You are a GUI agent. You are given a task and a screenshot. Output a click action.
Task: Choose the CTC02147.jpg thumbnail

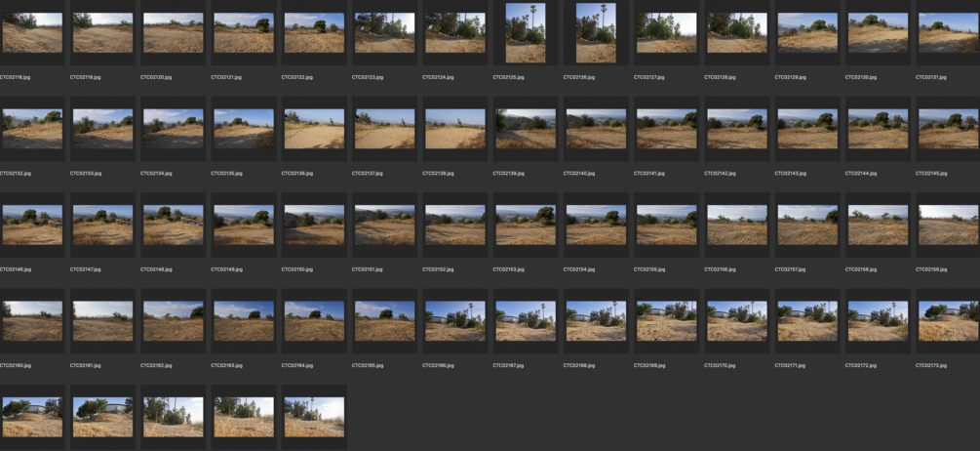click(x=103, y=225)
